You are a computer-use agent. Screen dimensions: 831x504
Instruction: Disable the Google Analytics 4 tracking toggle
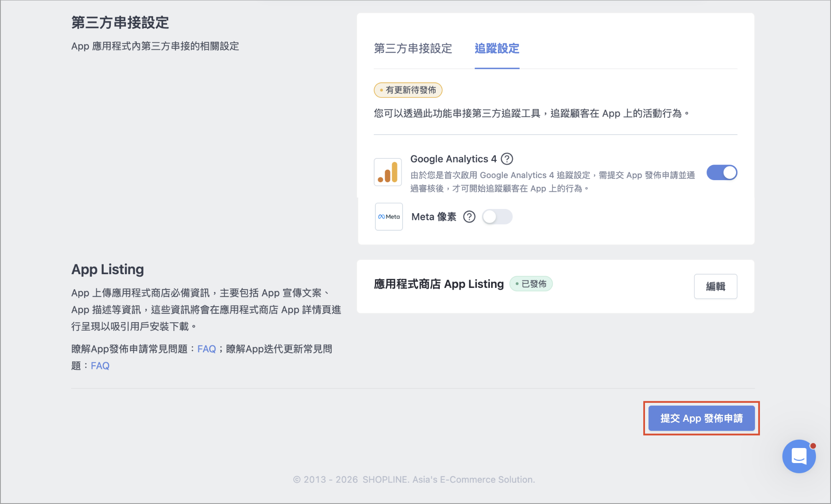click(722, 173)
